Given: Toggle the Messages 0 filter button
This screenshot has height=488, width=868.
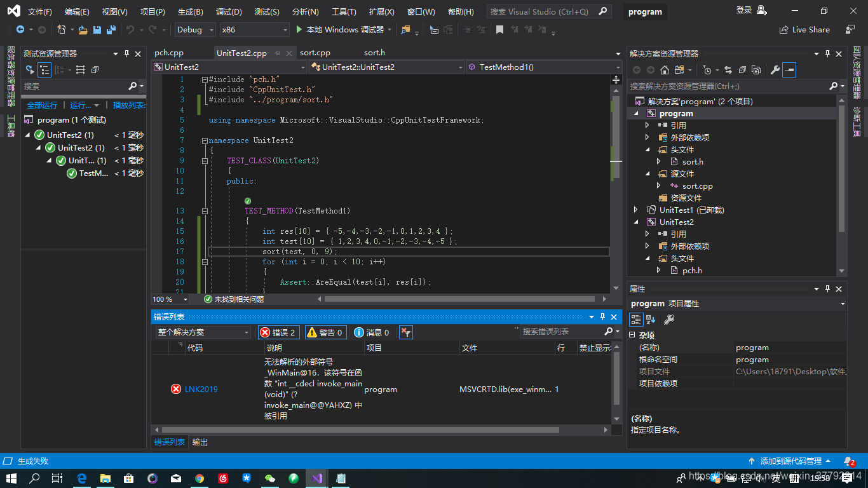Looking at the screenshot, I should click(x=372, y=332).
